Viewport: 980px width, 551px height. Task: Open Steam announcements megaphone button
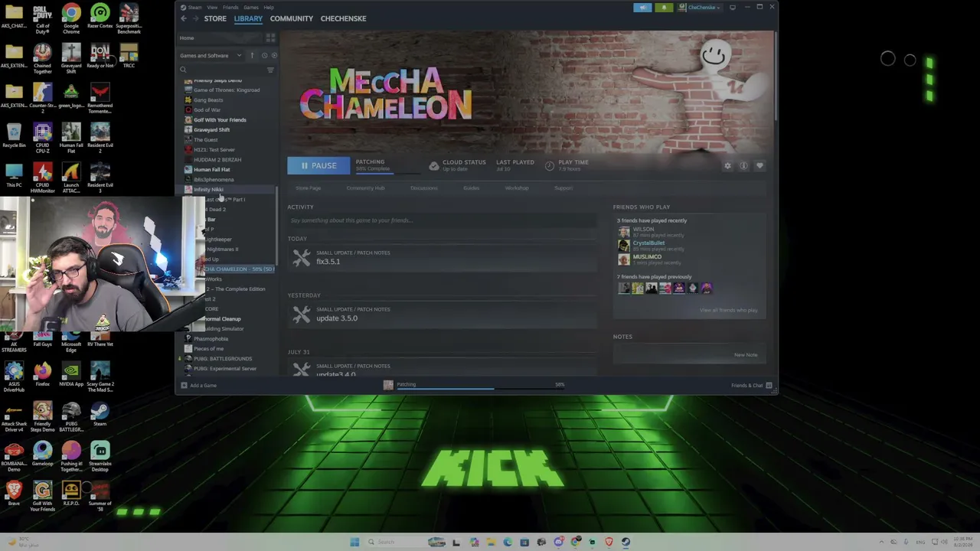(x=643, y=8)
